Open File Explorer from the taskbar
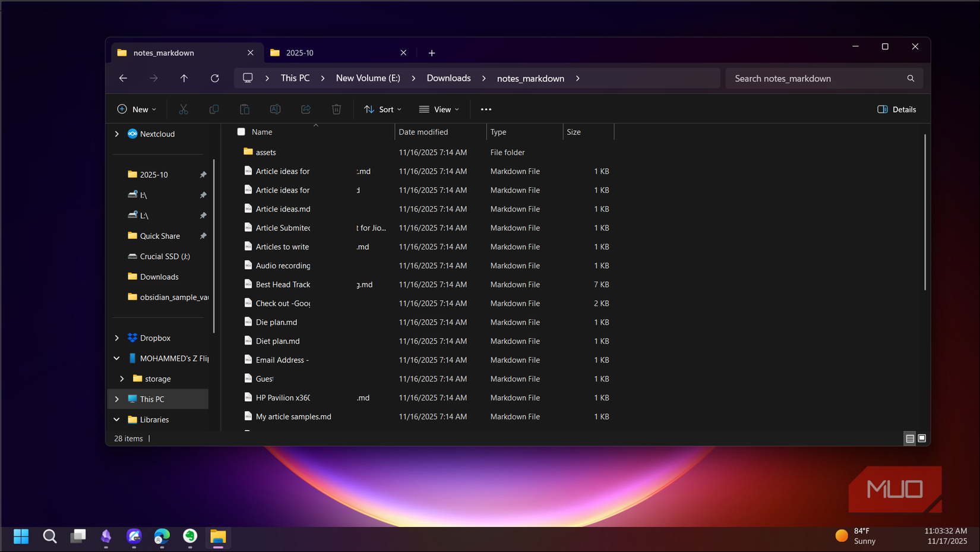The height and width of the screenshot is (552, 980). point(218,537)
